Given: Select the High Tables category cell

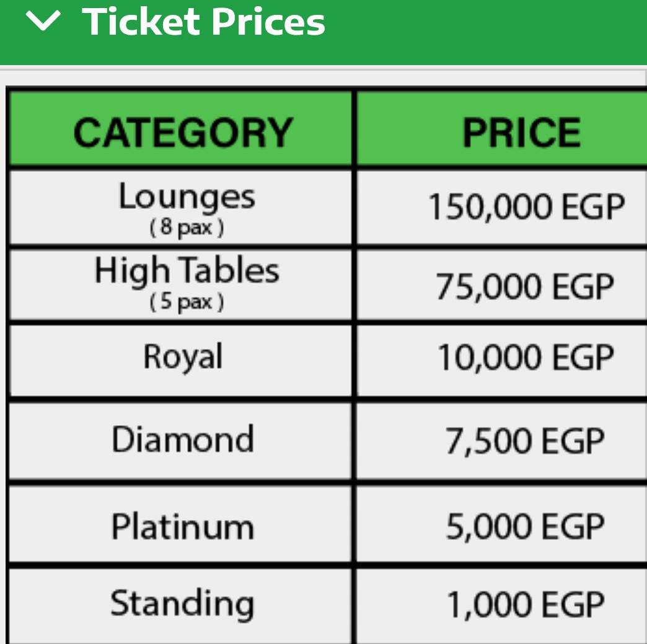Looking at the screenshot, I should 181,284.
